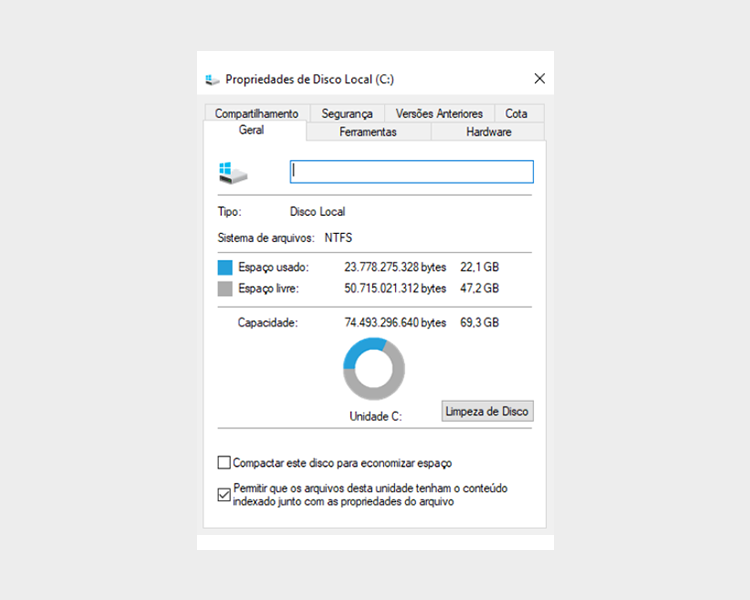Switch to the Hardware tab
This screenshot has width=750, height=600.
[x=488, y=132]
